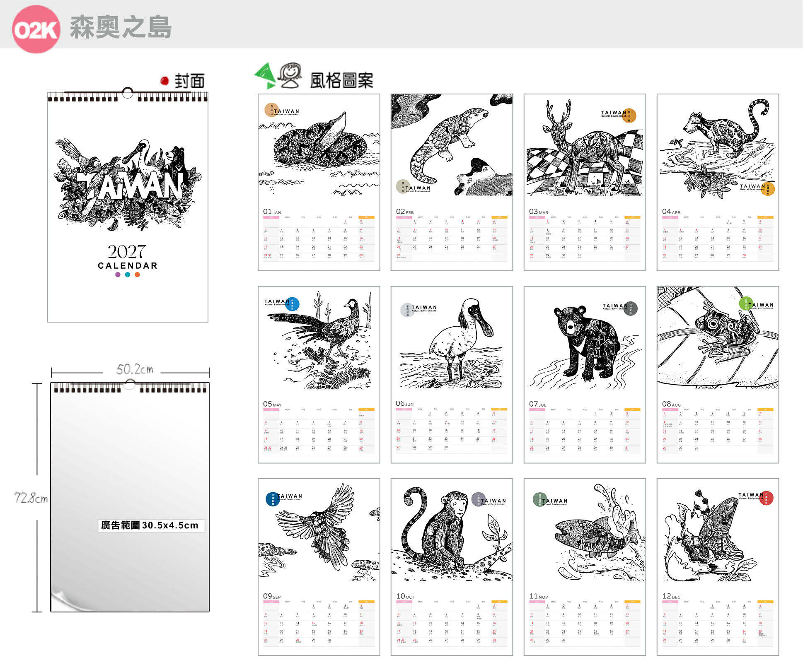This screenshot has height=672, width=803.
Task: Open the 11 NOV salmon calendar page
Action: 585,567
